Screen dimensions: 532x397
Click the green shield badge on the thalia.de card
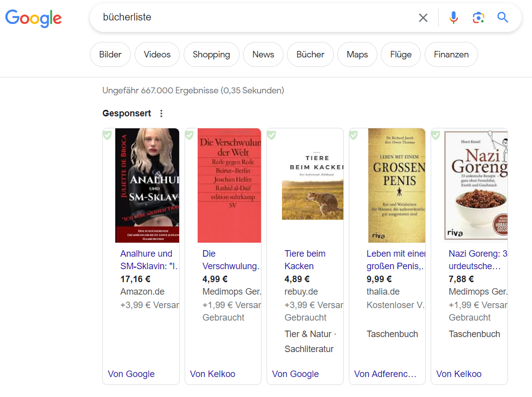(x=353, y=135)
